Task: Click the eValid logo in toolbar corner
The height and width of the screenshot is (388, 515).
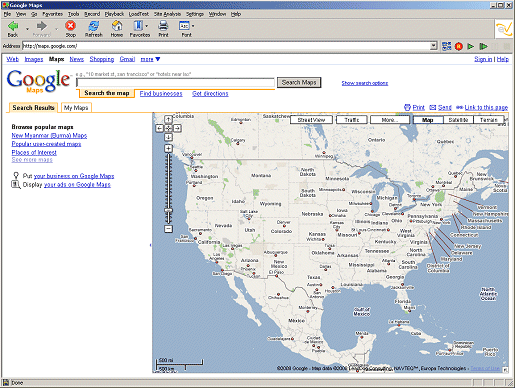Action: (x=503, y=29)
